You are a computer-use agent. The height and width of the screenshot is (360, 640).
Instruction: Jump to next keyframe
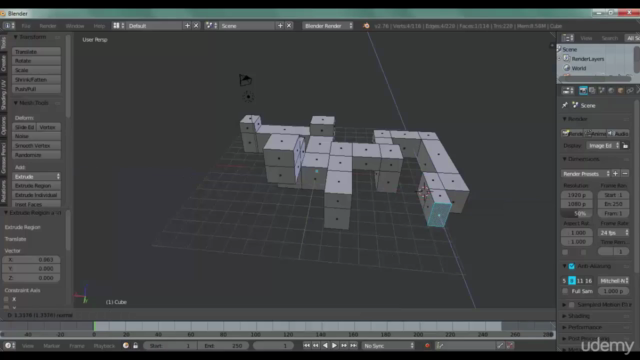(x=344, y=346)
